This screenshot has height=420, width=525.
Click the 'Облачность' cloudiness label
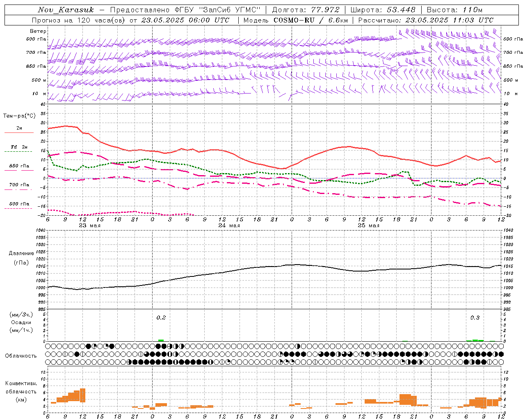point(21,356)
